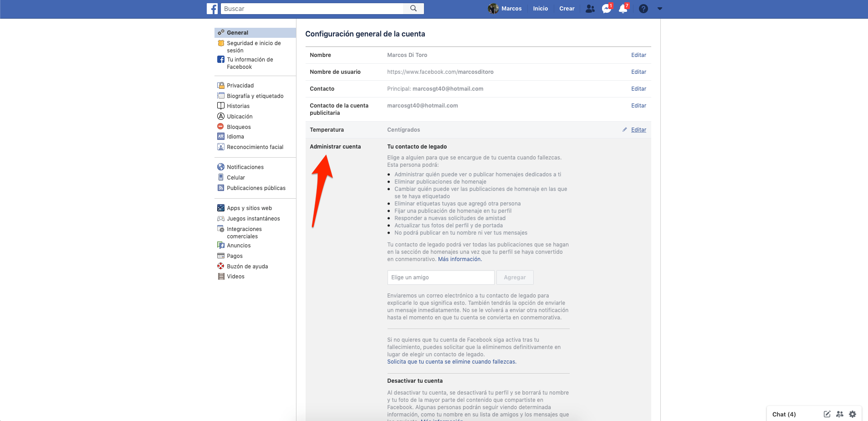
Task: Click create group icon in chat bar
Action: (x=840, y=414)
